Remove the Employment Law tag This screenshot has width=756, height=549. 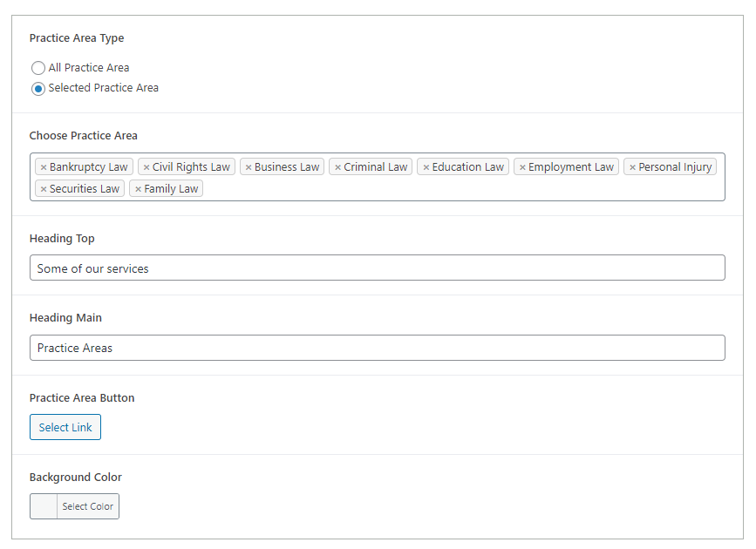(522, 167)
